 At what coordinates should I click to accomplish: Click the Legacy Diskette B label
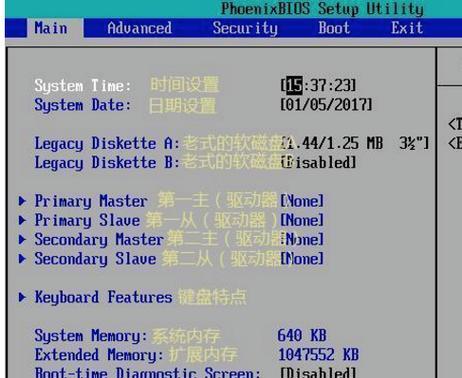click(107, 163)
